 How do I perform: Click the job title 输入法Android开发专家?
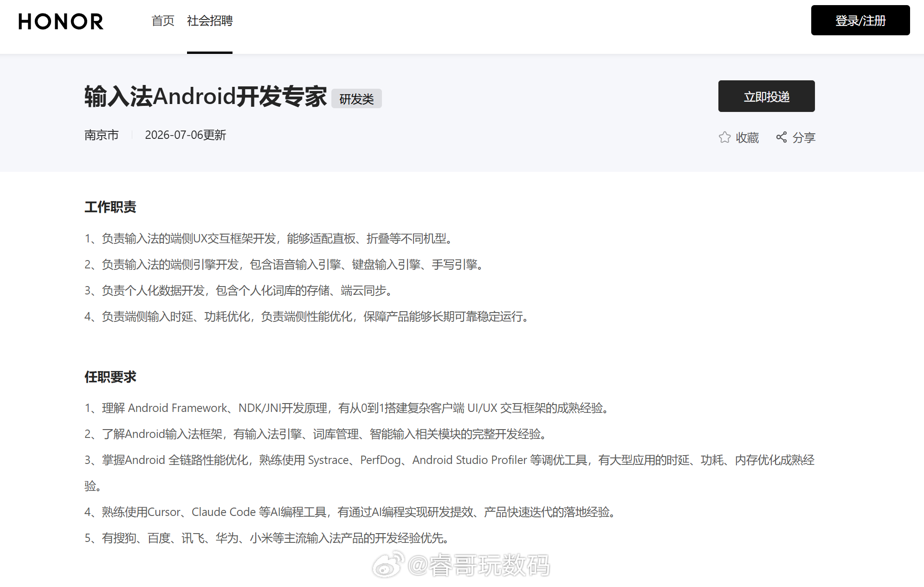pyautogui.click(x=206, y=97)
